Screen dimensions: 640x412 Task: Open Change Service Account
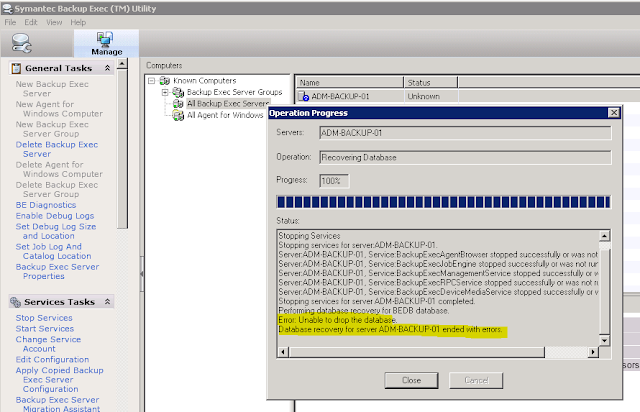[48, 344]
